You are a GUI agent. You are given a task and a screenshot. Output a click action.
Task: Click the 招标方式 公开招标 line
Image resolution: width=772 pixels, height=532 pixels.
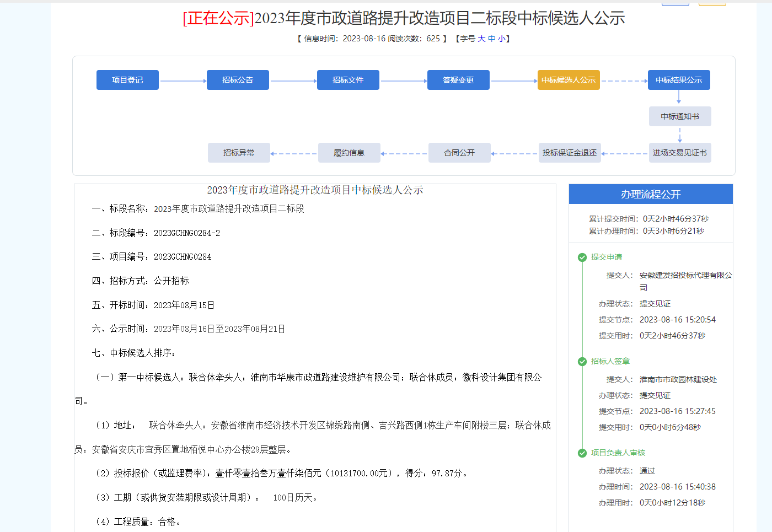click(141, 281)
